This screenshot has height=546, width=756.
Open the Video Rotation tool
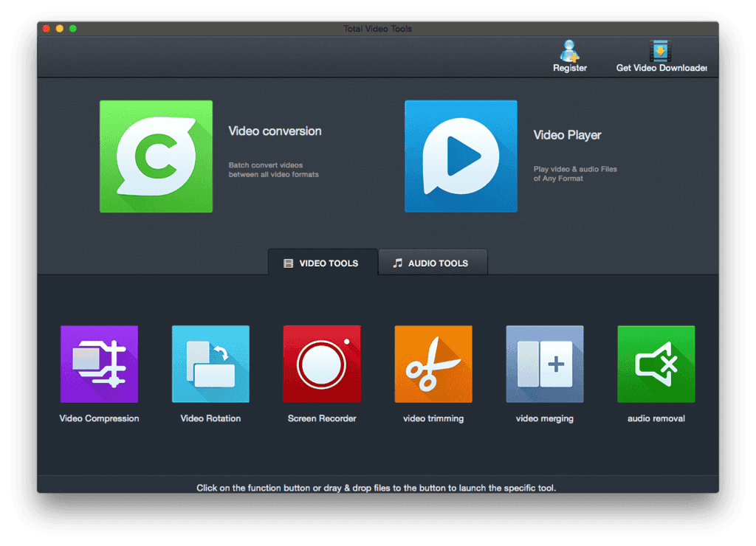tap(210, 362)
